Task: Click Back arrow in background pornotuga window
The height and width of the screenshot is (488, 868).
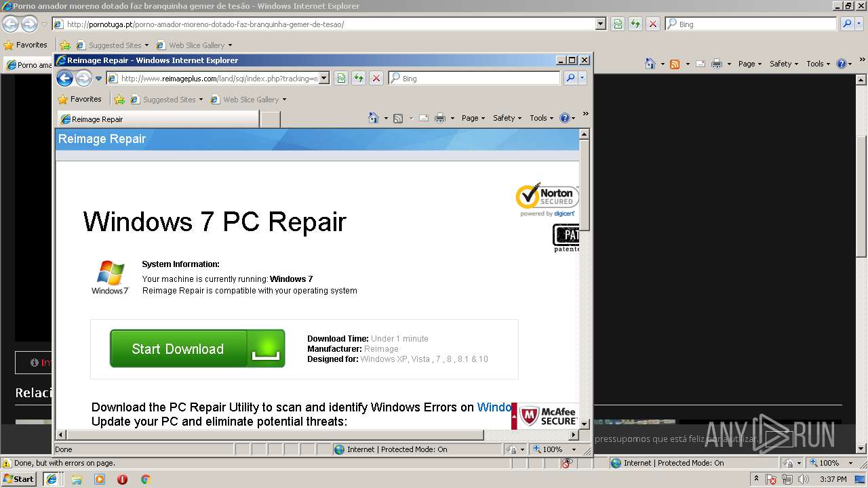Action: click(10, 24)
